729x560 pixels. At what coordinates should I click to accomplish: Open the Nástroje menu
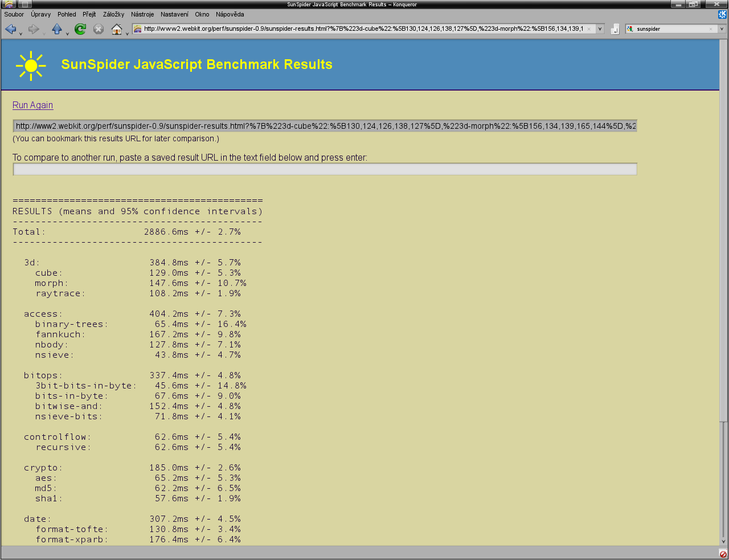click(142, 14)
